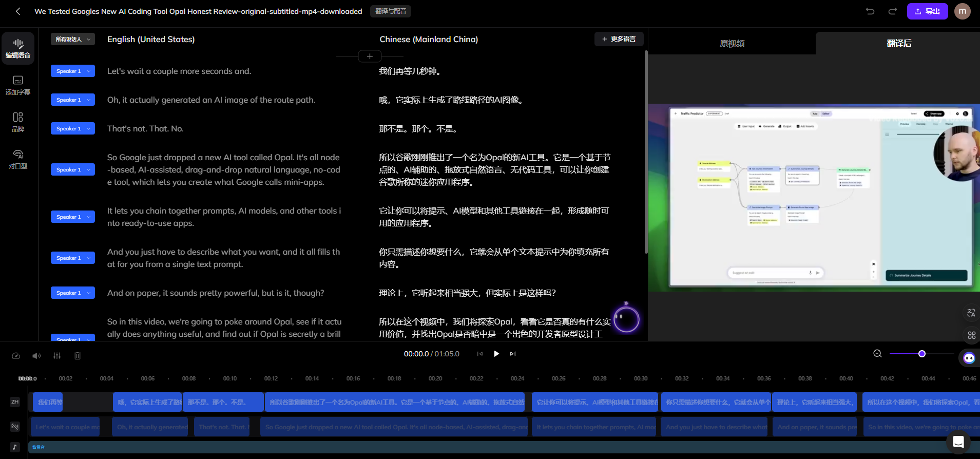Click 翻译与配音 tag in header
This screenshot has width=980, height=459.
[x=391, y=11]
